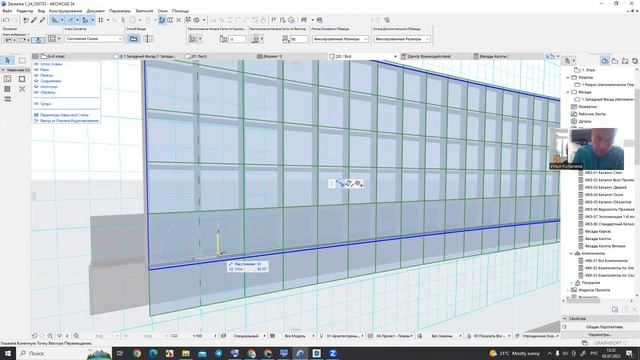Pick up parameters with the eyedropper icon

pos(34,20)
